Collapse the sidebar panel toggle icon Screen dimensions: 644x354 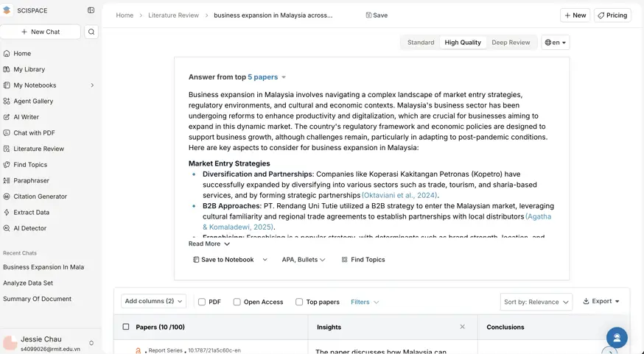(91, 10)
